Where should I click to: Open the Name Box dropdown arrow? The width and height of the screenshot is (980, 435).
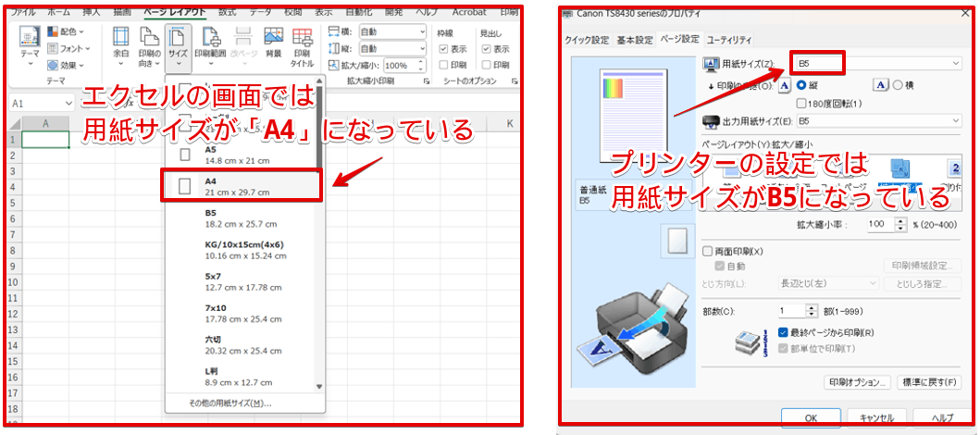coord(68,103)
